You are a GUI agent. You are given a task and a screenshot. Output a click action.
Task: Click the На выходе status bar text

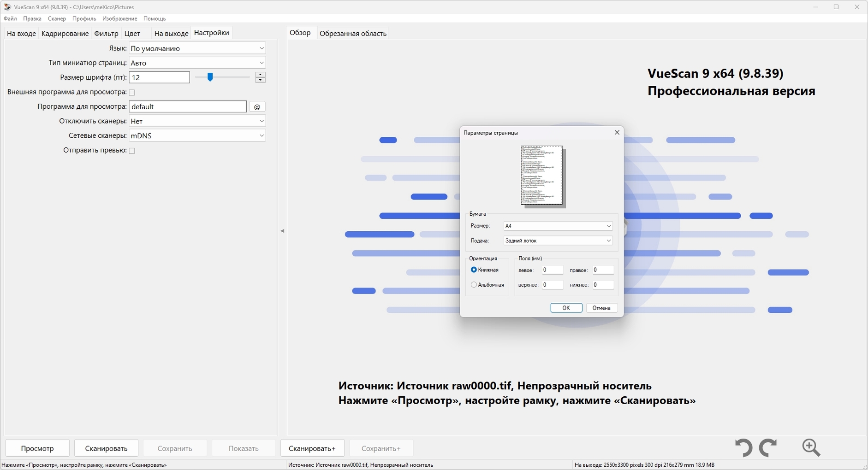(x=644, y=465)
